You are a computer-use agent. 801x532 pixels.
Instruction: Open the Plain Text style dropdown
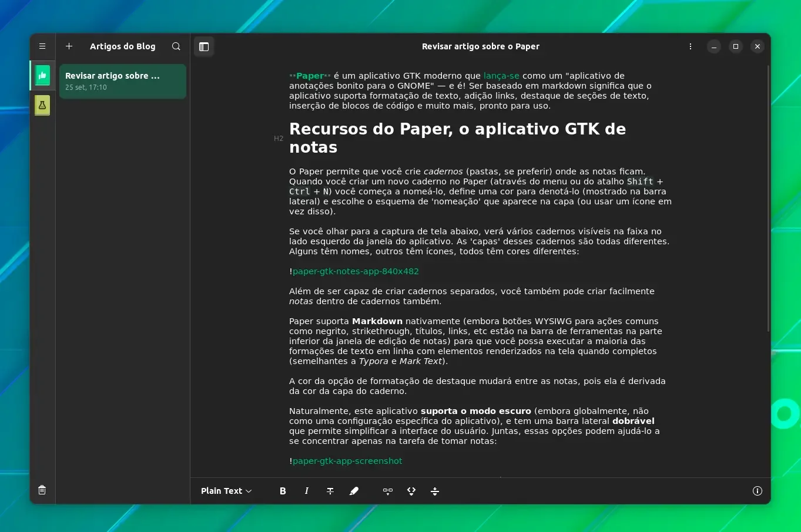click(226, 491)
